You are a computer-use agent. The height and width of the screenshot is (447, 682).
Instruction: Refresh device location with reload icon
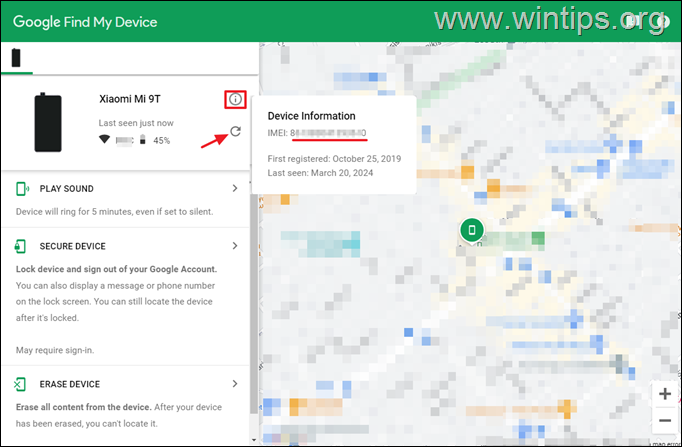click(x=235, y=131)
